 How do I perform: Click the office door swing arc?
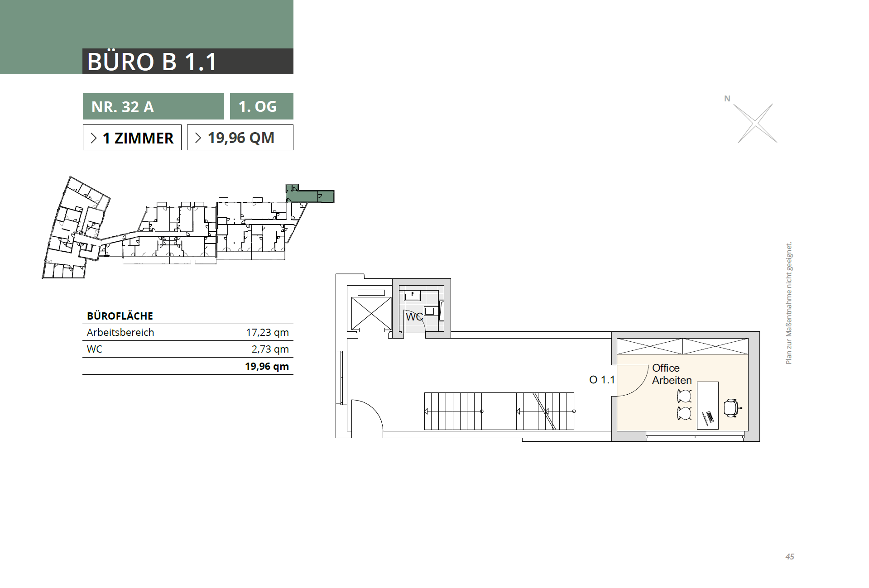pyautogui.click(x=632, y=380)
